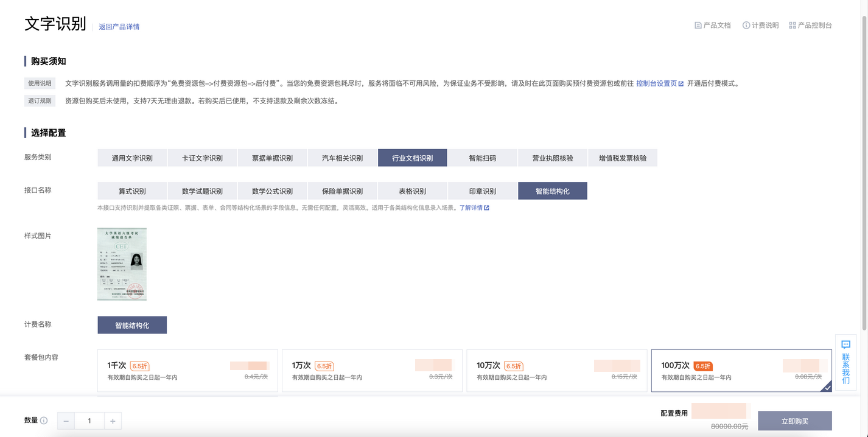Click the 0.4元/次 strikethrough price

256,377
